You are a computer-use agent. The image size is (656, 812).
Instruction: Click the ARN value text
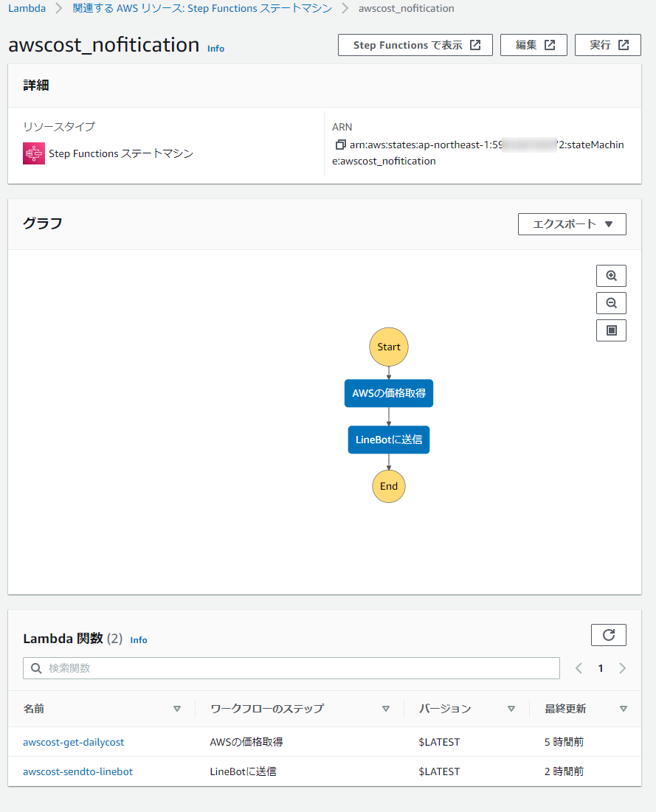(477, 153)
